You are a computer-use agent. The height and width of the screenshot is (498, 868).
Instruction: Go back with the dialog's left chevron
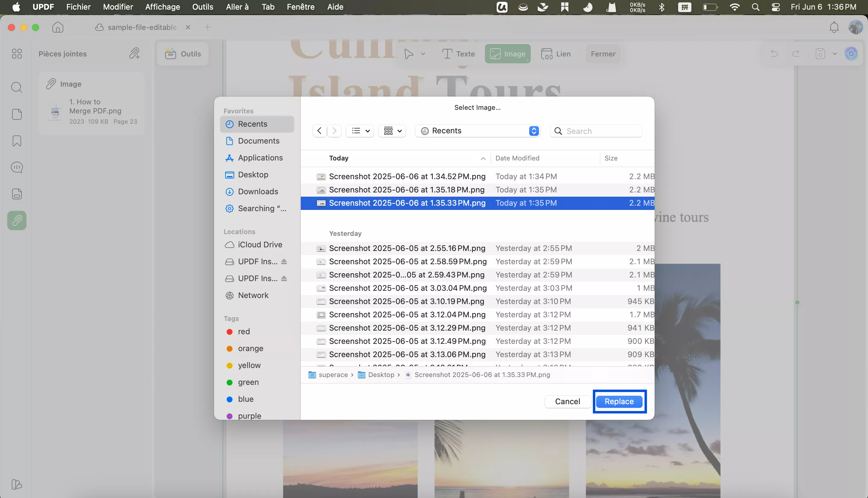pyautogui.click(x=319, y=131)
